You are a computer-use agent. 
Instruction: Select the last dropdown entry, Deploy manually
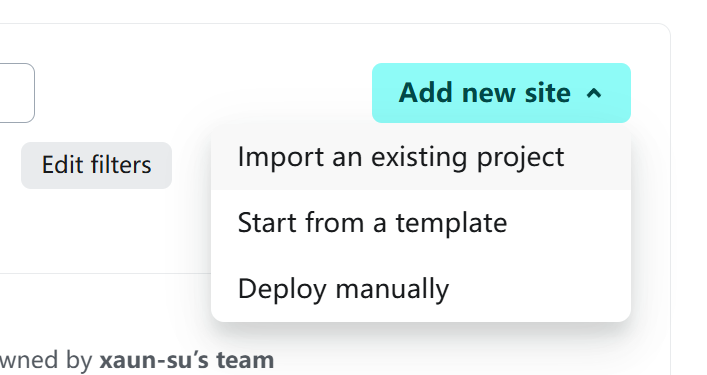(x=421, y=288)
